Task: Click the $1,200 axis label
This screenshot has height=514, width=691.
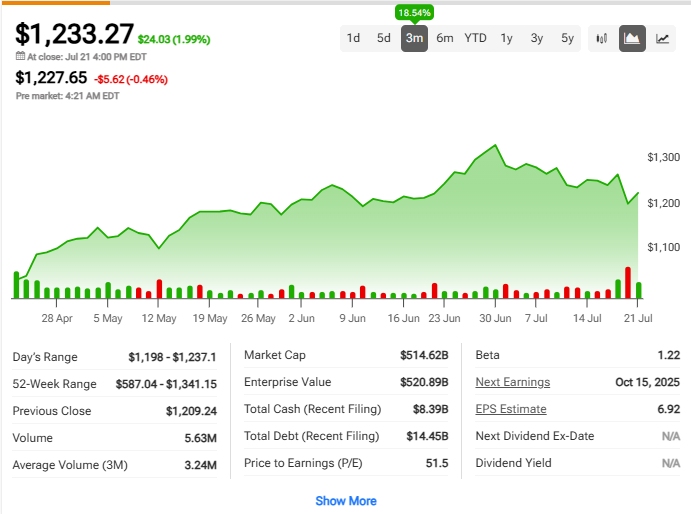Action: 663,203
